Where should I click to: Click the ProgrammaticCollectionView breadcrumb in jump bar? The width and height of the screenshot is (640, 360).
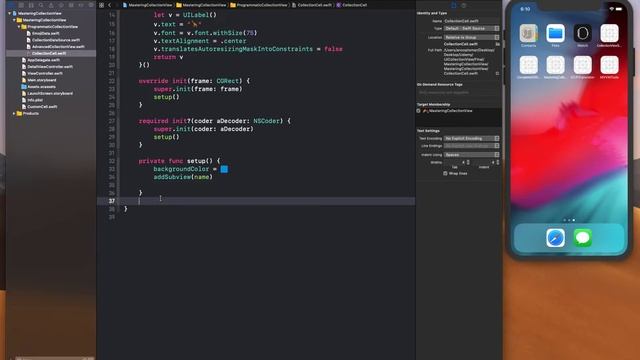click(259, 5)
